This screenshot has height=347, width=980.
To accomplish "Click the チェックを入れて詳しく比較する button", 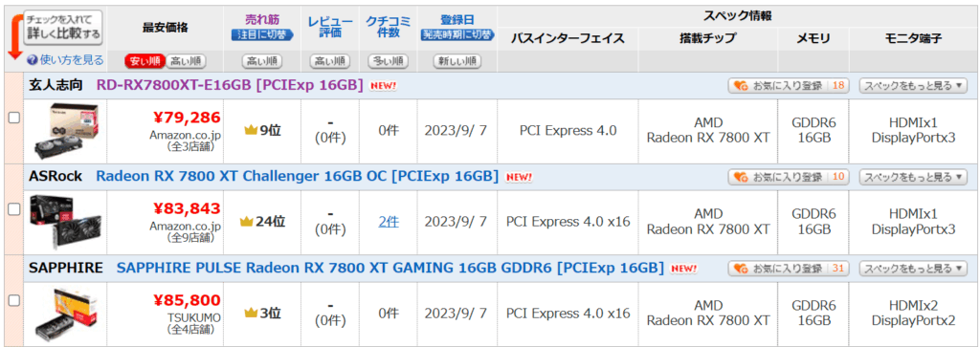I will 63,28.
